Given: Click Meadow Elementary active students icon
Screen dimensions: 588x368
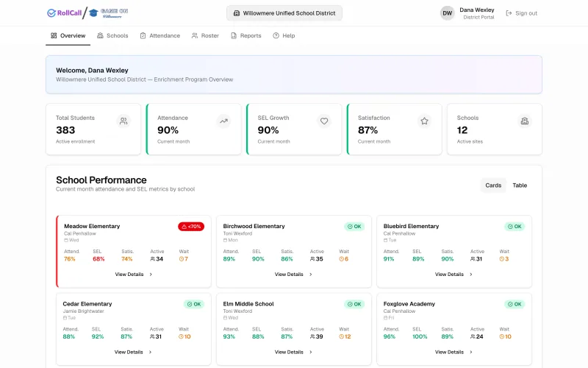Looking at the screenshot, I should pos(153,259).
